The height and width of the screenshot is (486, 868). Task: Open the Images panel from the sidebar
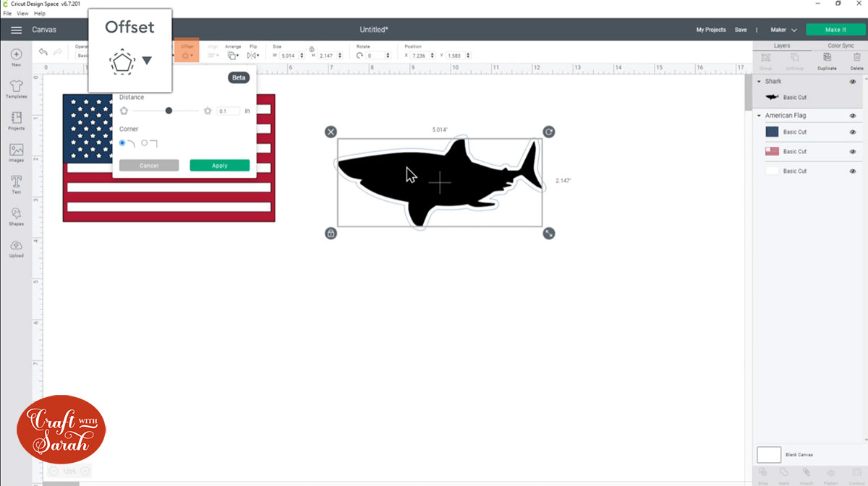click(15, 151)
